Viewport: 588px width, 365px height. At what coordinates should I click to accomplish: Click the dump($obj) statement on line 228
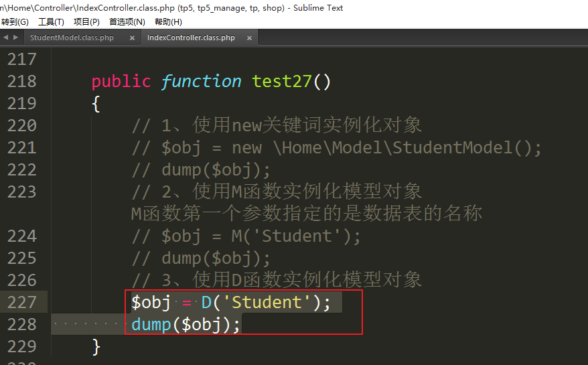(186, 325)
